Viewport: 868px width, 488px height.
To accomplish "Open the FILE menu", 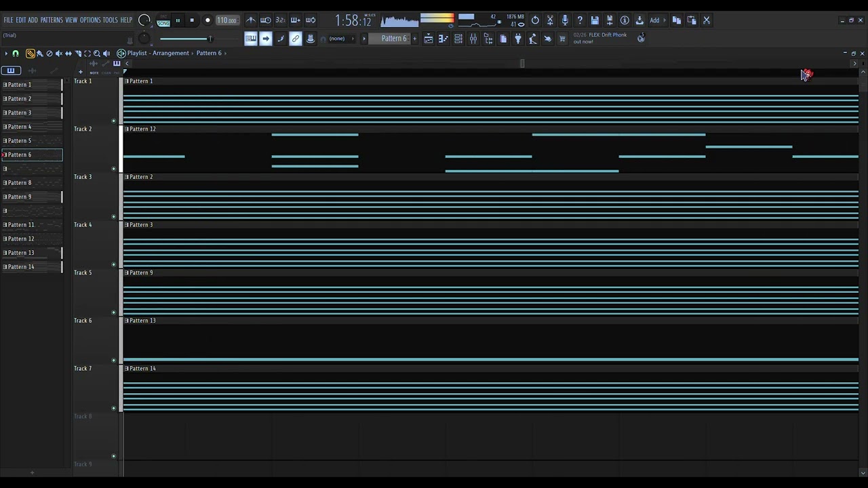I will tap(8, 20).
